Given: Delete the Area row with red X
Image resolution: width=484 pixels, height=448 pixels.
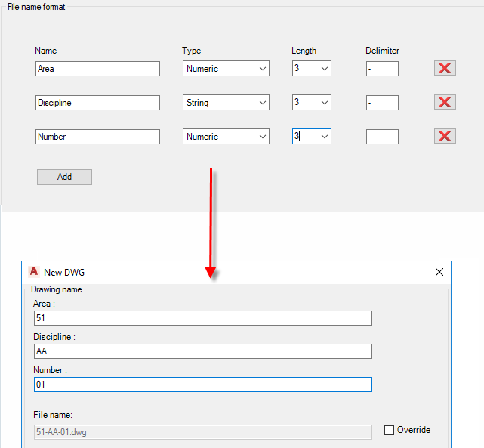Looking at the screenshot, I should (445, 69).
